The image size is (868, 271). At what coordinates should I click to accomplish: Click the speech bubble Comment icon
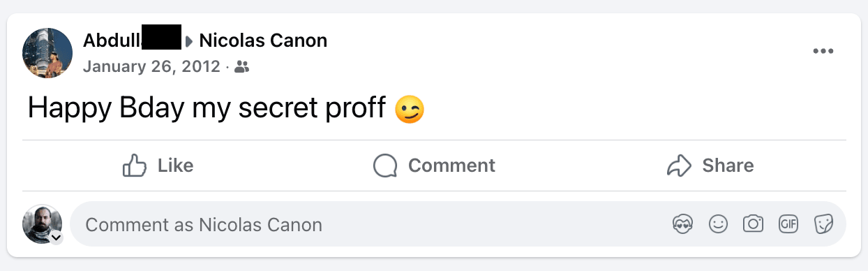(385, 166)
